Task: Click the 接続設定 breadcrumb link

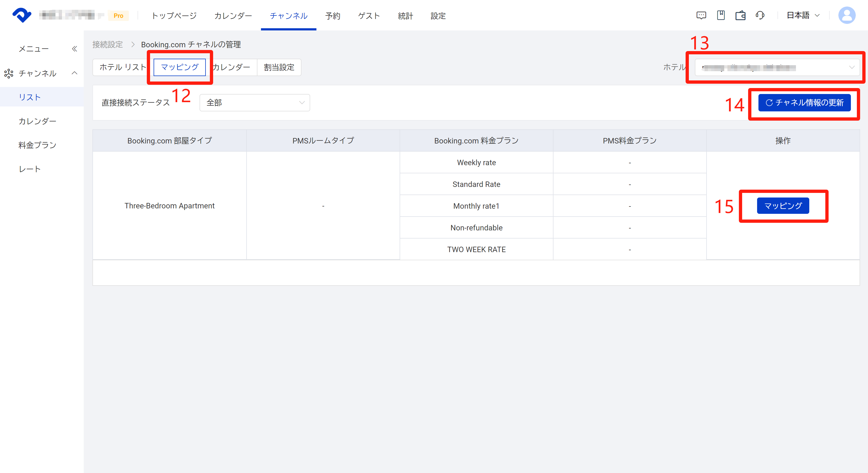Action: pos(107,45)
